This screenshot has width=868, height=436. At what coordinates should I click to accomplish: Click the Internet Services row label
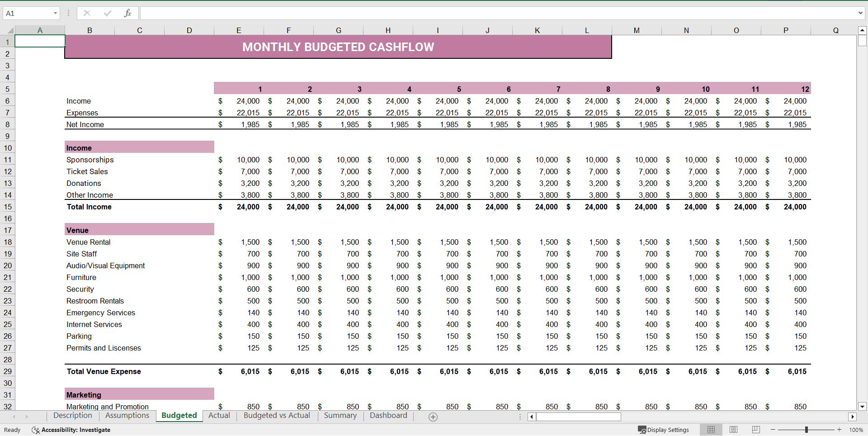coord(94,324)
